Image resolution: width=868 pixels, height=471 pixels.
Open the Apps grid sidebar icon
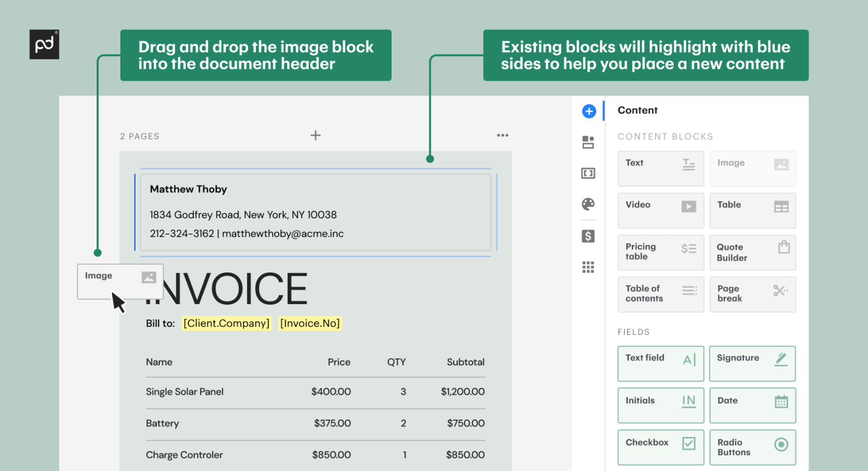pyautogui.click(x=588, y=266)
